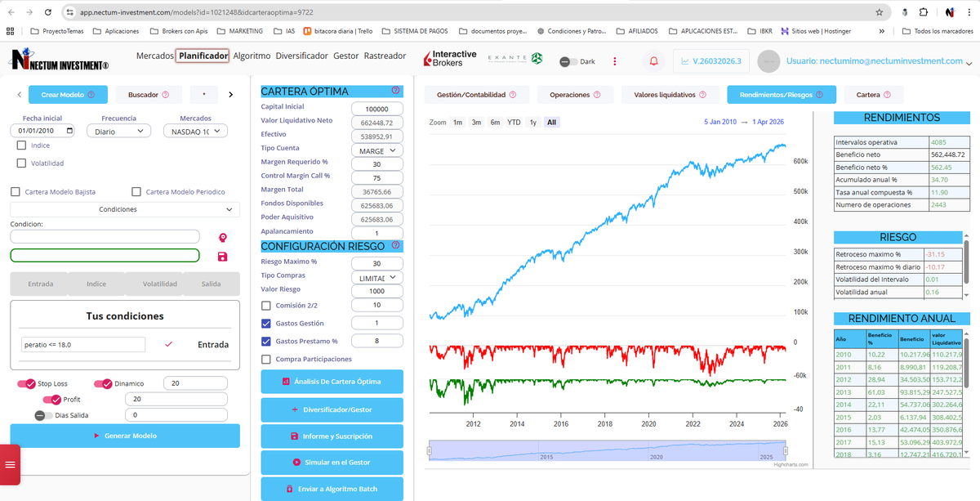Viewport: 980px width, 501px height.
Task: Click help icon on Crear Modelo
Action: pos(91,95)
